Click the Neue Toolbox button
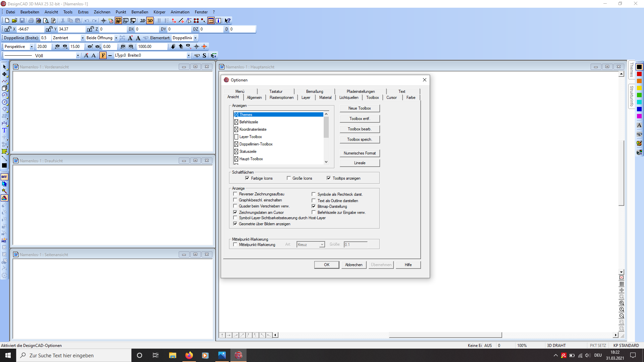The image size is (644, 362). pyautogui.click(x=360, y=108)
